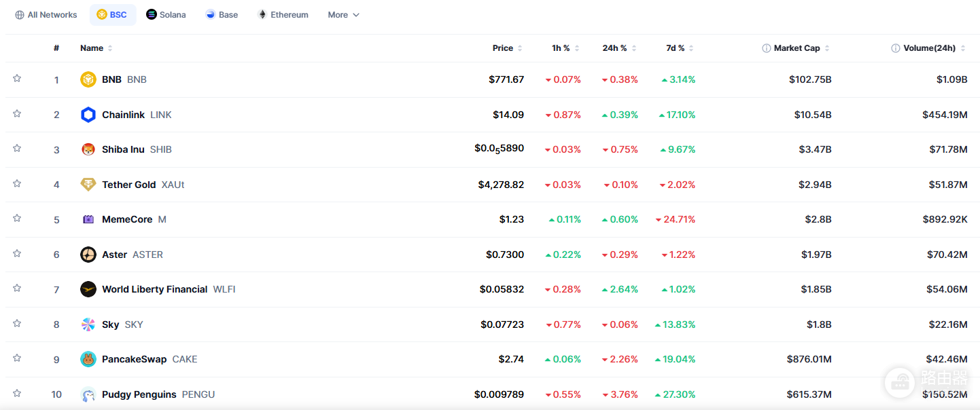Click PancakeSwap volume $42.46M
The image size is (980, 410).
[x=947, y=359]
